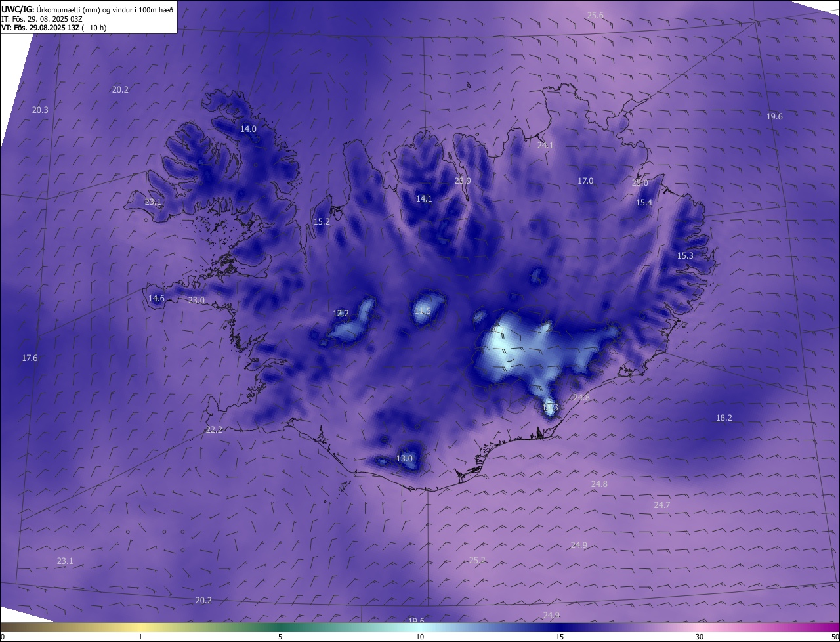Click the IT: Fös. 29. 08. 2025 03Z line
This screenshot has height=642, width=840.
(x=42, y=18)
